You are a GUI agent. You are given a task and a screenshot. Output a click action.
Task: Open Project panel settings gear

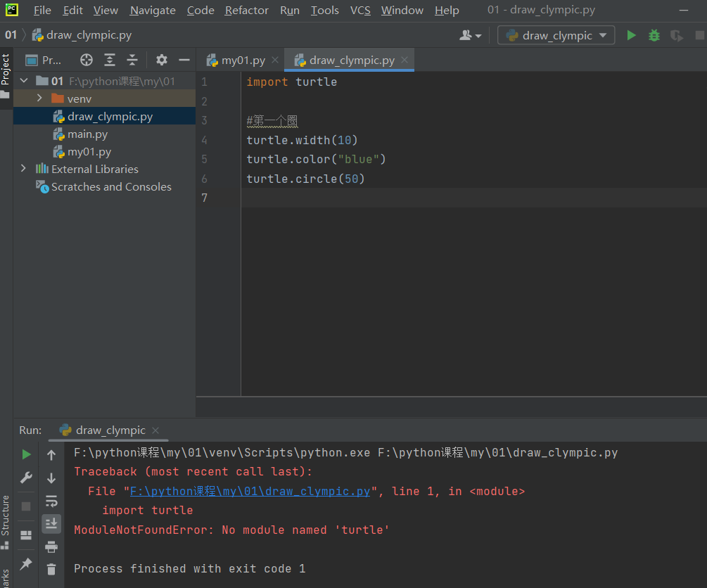click(161, 60)
